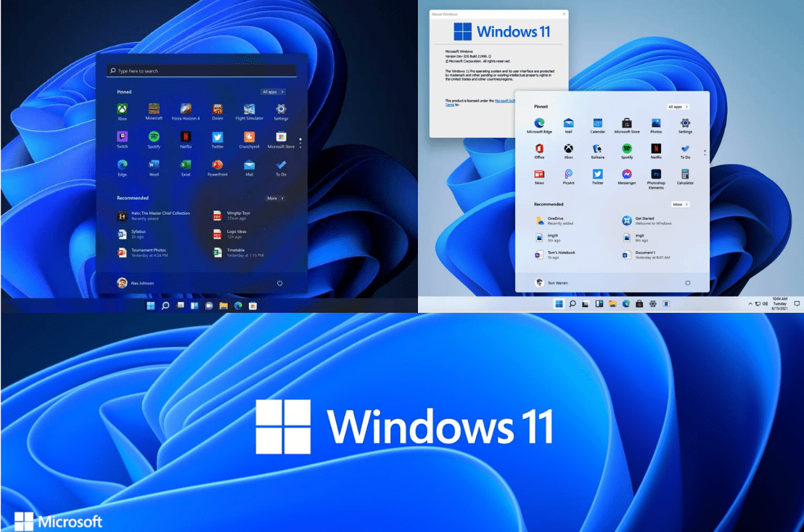Open Messenger in the light Start menu
Image resolution: width=804 pixels, height=532 pixels.
[627, 177]
